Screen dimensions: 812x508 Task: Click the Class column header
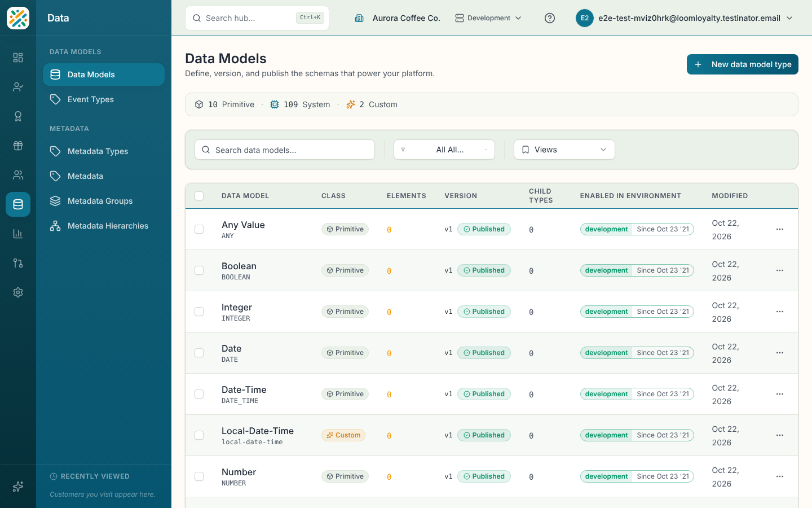click(333, 196)
